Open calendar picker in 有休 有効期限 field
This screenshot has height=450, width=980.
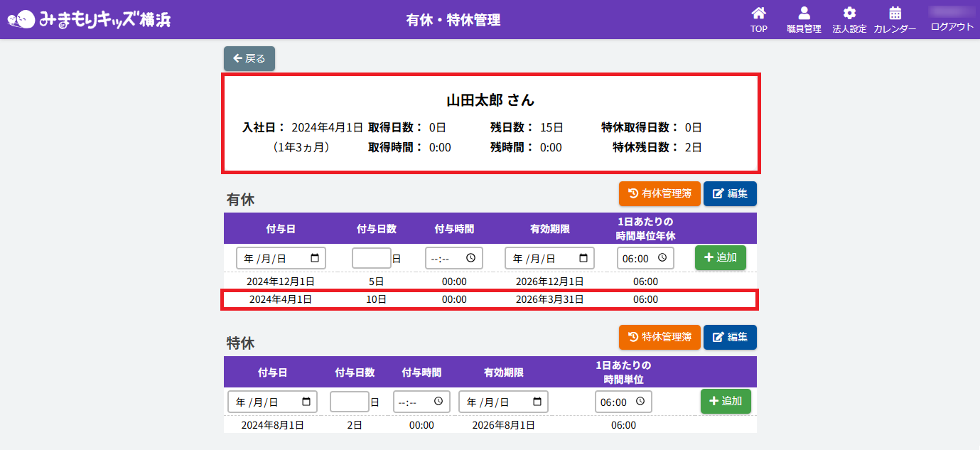point(583,258)
